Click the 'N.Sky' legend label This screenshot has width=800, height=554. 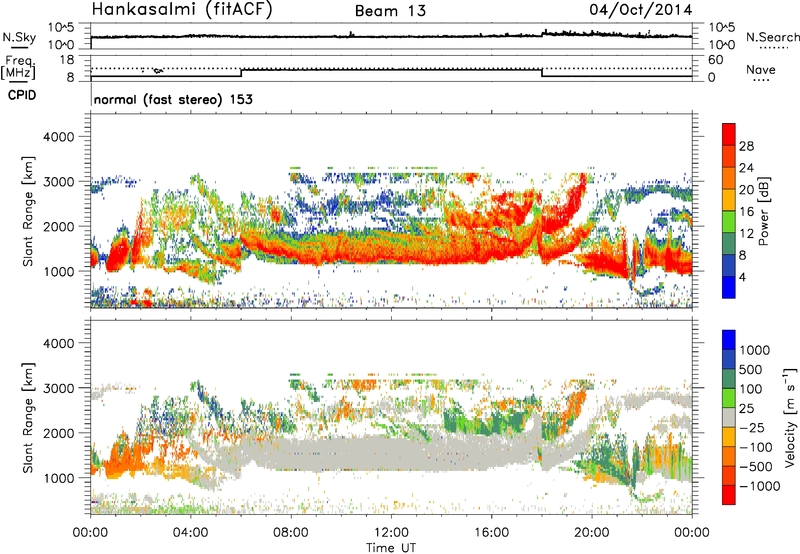click(19, 37)
